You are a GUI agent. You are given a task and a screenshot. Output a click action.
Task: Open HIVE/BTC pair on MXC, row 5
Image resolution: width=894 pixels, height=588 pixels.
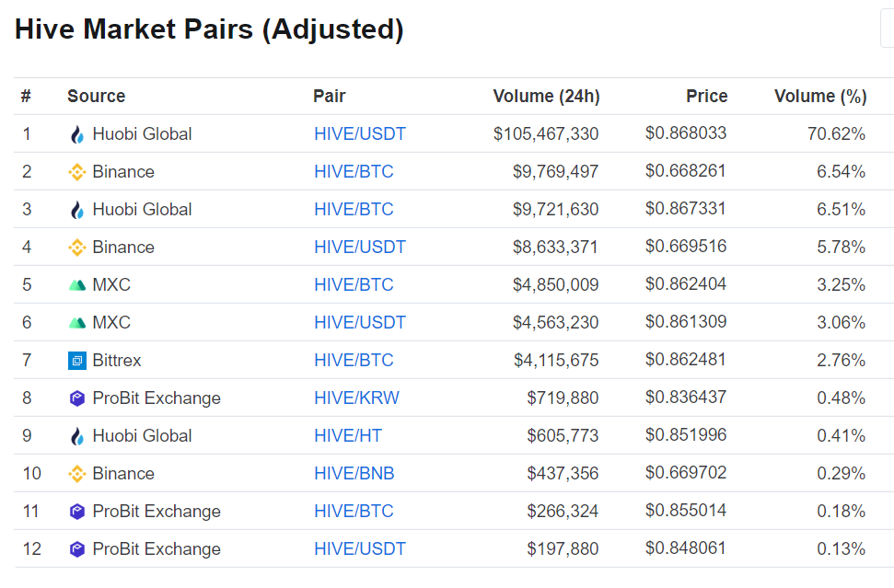pyautogui.click(x=354, y=284)
